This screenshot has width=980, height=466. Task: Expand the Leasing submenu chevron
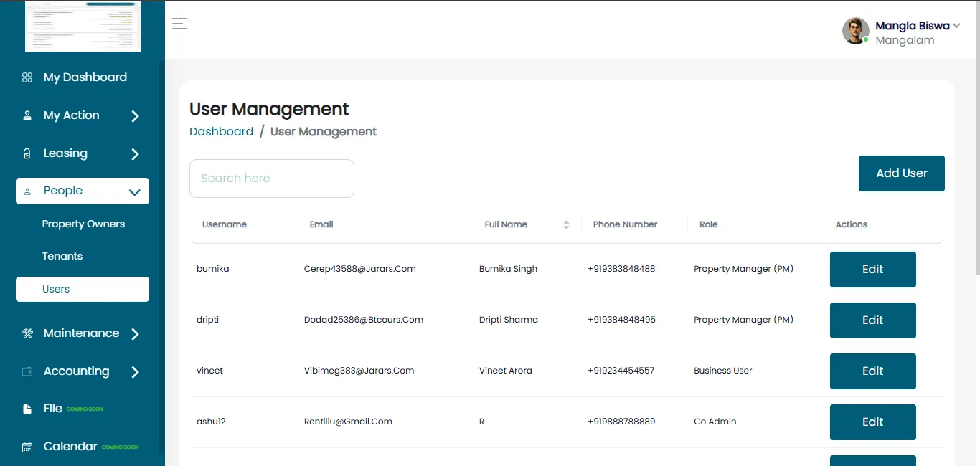click(135, 154)
